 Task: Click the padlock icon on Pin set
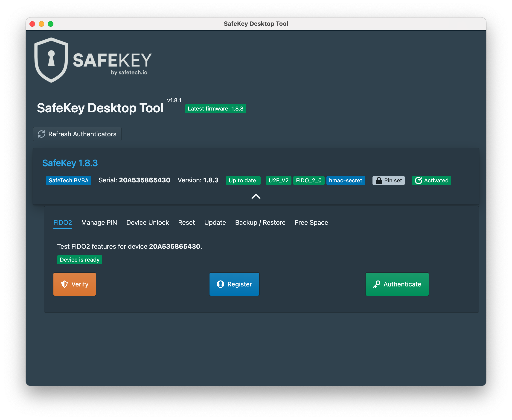click(379, 181)
